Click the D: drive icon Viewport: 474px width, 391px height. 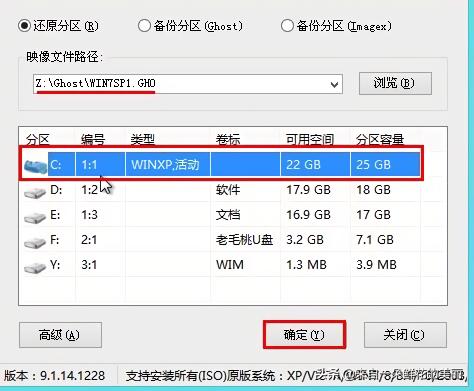pyautogui.click(x=35, y=192)
